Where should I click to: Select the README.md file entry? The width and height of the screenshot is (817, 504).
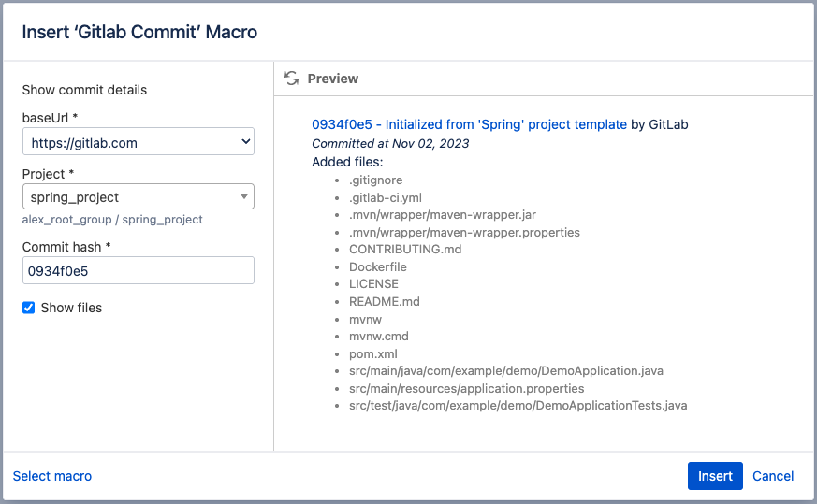[385, 301]
